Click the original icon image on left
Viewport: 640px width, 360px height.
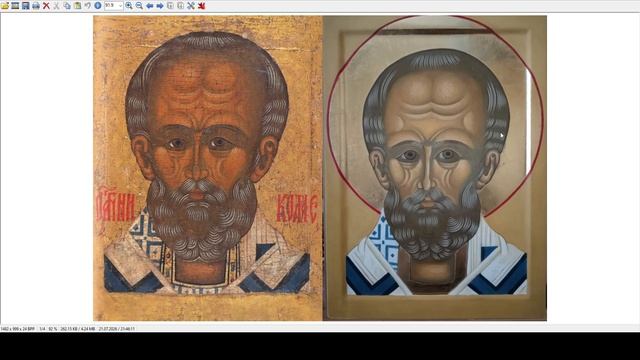pyautogui.click(x=208, y=168)
